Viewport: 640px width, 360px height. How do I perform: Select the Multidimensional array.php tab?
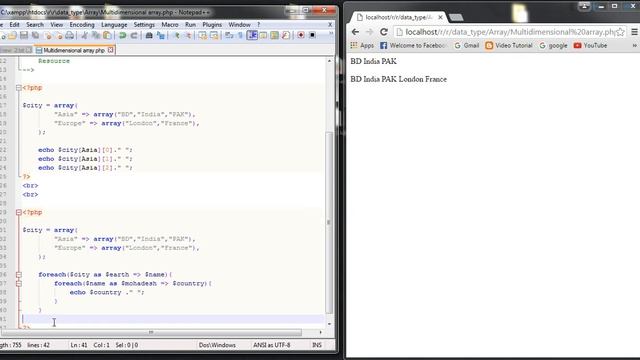[x=73, y=50]
